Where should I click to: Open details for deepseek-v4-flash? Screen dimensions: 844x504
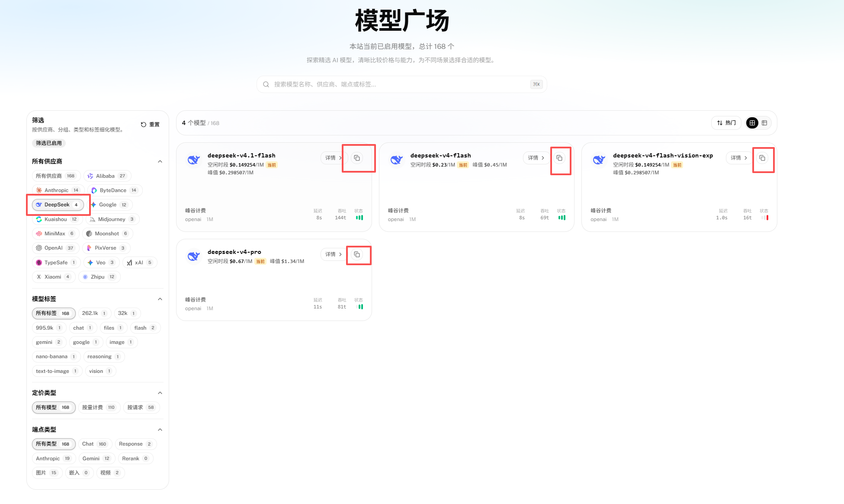point(536,158)
